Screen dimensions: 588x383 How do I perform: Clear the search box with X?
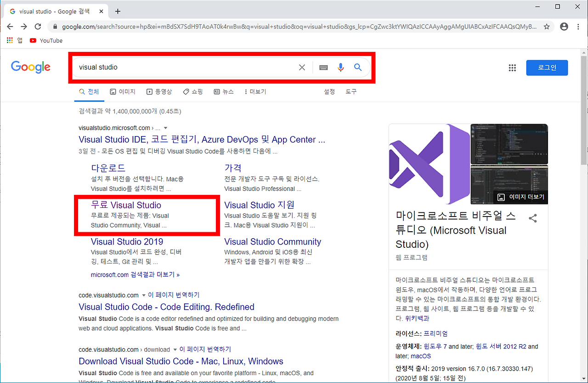302,68
